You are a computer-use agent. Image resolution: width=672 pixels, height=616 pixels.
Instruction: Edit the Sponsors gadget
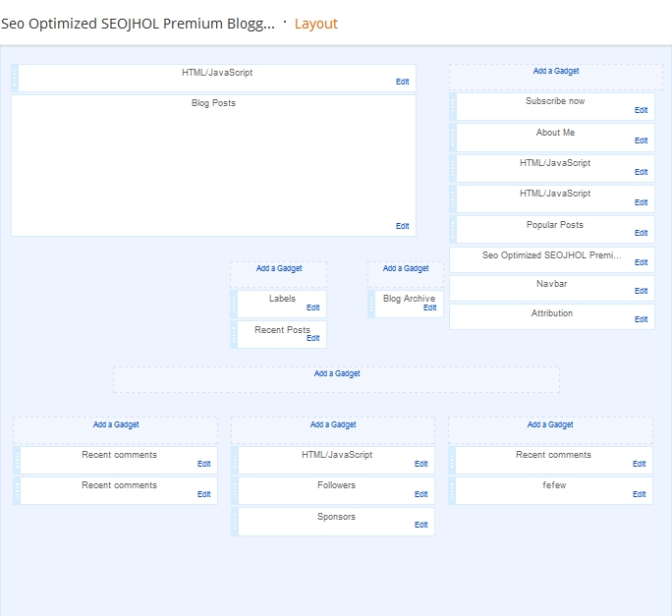420,525
